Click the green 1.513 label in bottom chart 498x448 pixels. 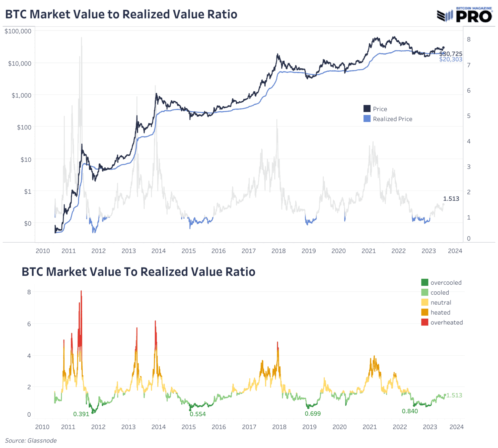tap(454, 395)
